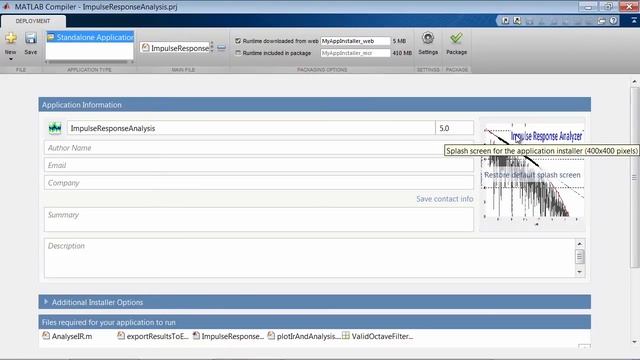Select Standalone Application type
Image resolution: width=640 pixels, height=360 pixels.
point(90,37)
